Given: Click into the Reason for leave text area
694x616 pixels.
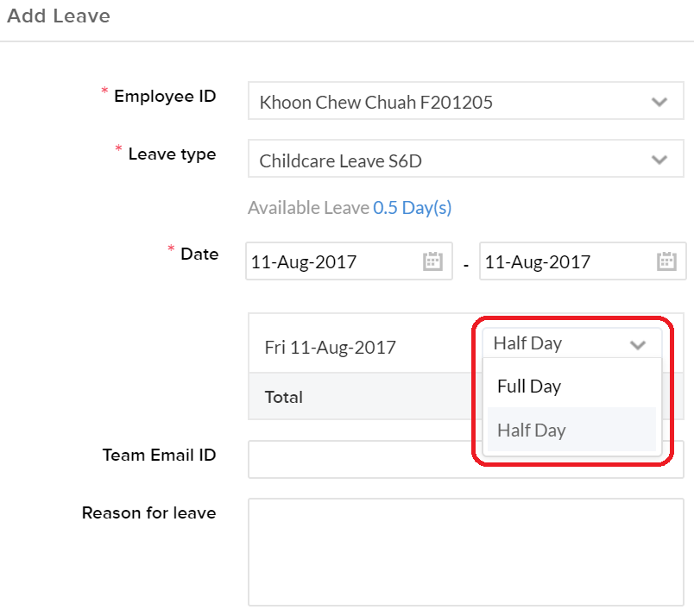Looking at the screenshot, I should pos(466,551).
